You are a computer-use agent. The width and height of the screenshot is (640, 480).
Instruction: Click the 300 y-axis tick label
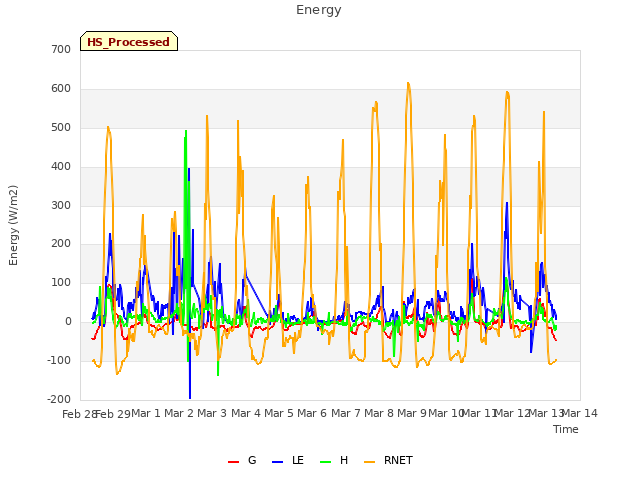click(61, 205)
